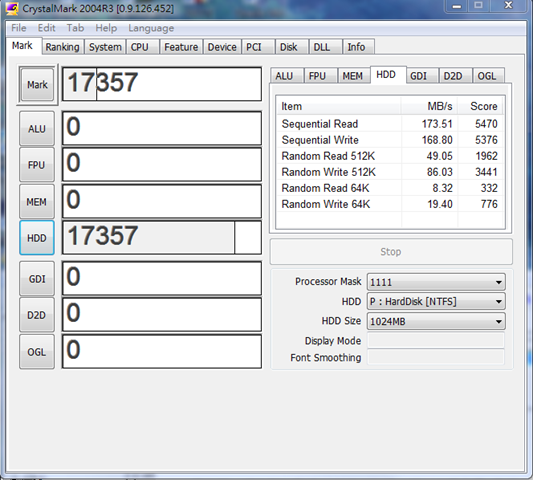Click the Score column header

(x=484, y=106)
